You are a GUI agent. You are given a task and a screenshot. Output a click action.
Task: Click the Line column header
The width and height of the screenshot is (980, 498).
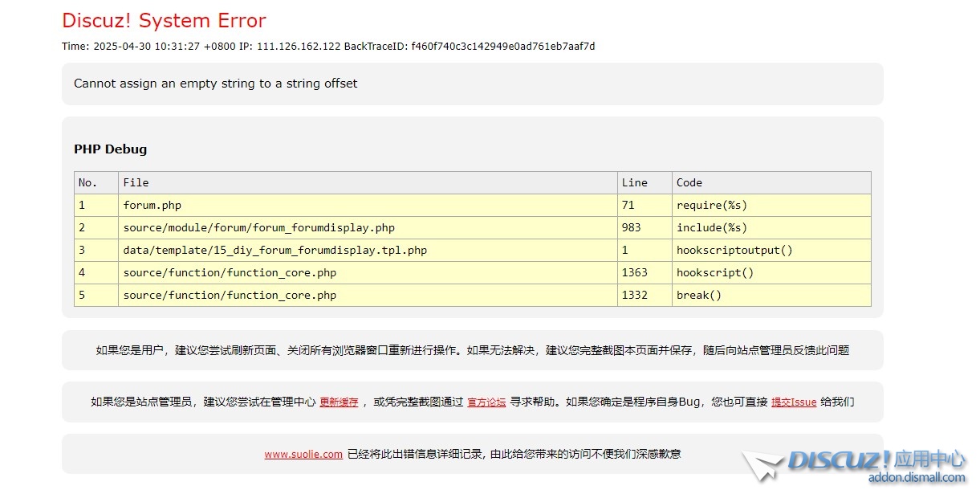click(x=645, y=182)
